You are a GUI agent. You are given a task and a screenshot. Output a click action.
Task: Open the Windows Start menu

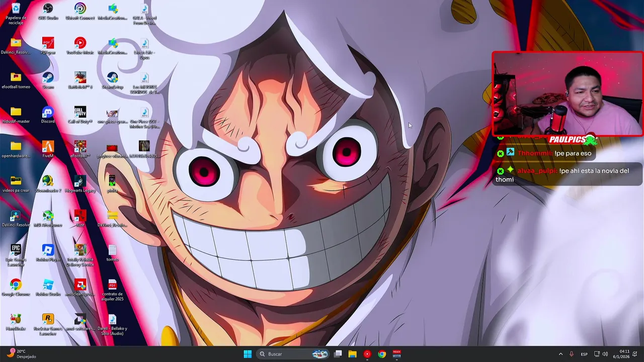pos(248,354)
